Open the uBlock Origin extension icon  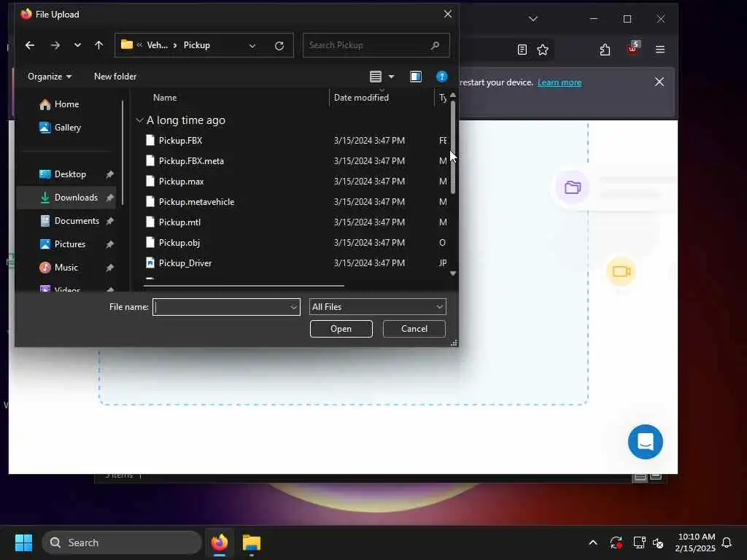point(633,48)
